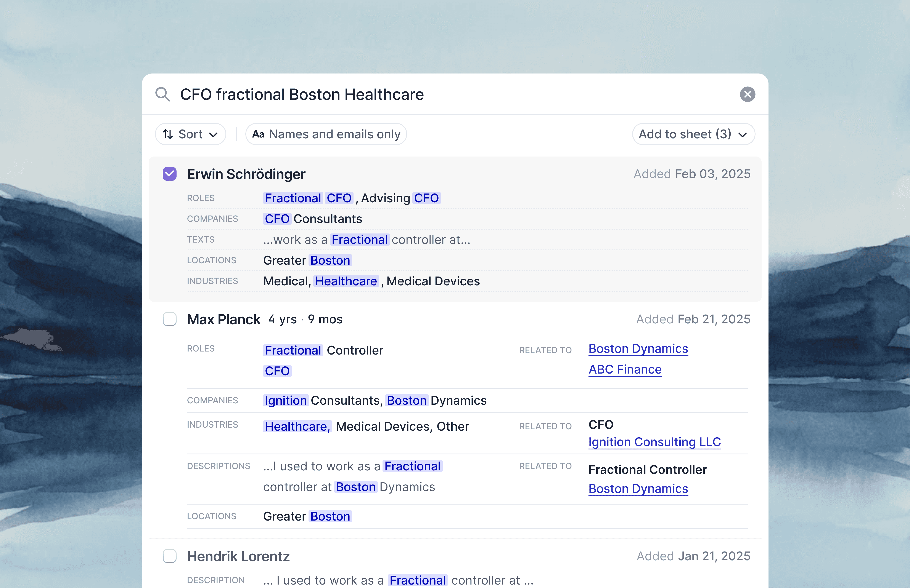The width and height of the screenshot is (910, 588).
Task: Tick the Hendrik Lorentz checkbox
Action: [x=170, y=556]
